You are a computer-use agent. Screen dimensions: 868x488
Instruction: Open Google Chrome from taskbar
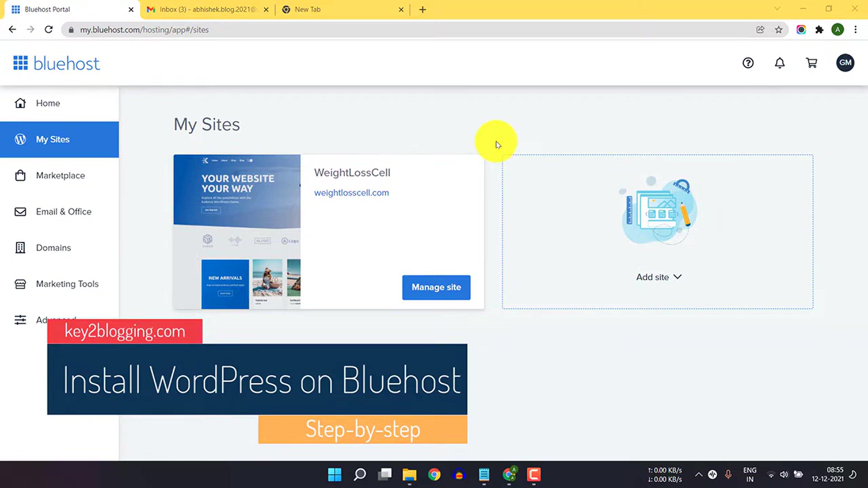click(434, 474)
